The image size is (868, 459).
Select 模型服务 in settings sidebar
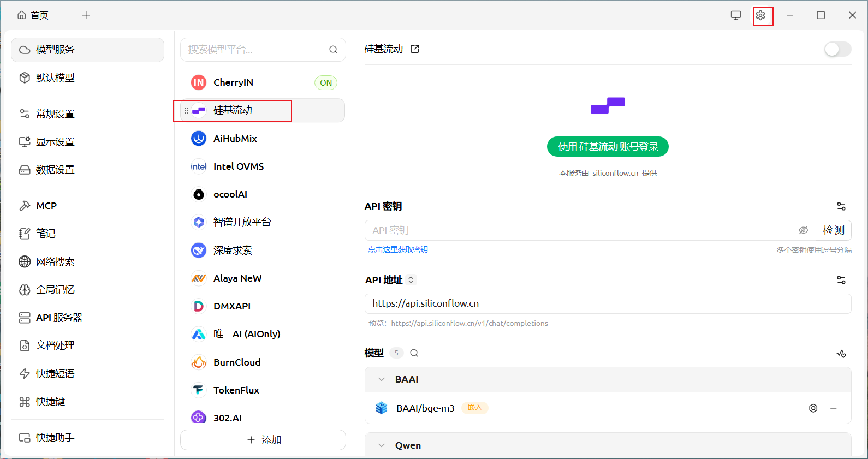coord(87,50)
